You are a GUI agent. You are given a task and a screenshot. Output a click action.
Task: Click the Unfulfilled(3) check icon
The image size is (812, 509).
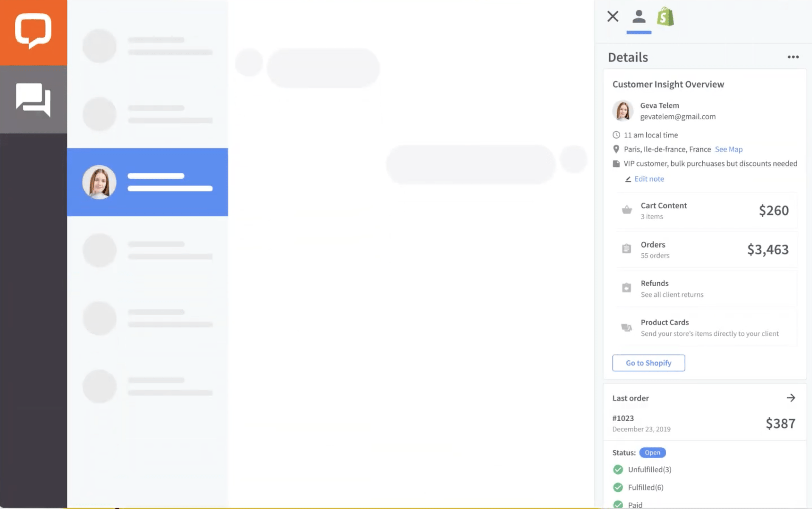click(x=618, y=469)
